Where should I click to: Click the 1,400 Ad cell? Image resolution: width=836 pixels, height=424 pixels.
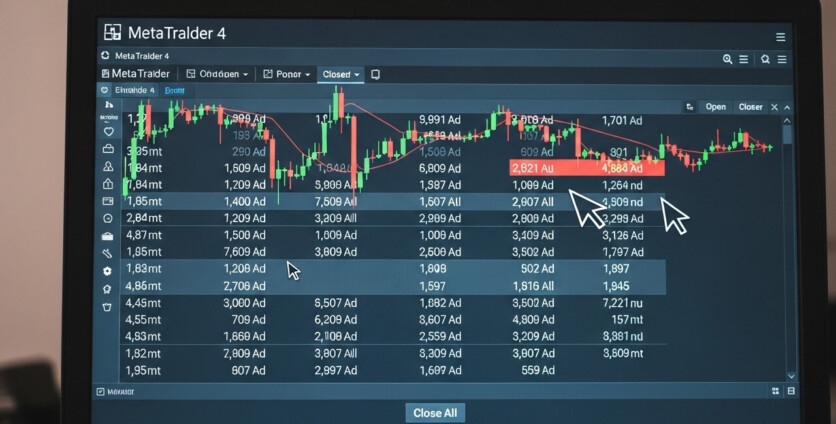click(245, 202)
